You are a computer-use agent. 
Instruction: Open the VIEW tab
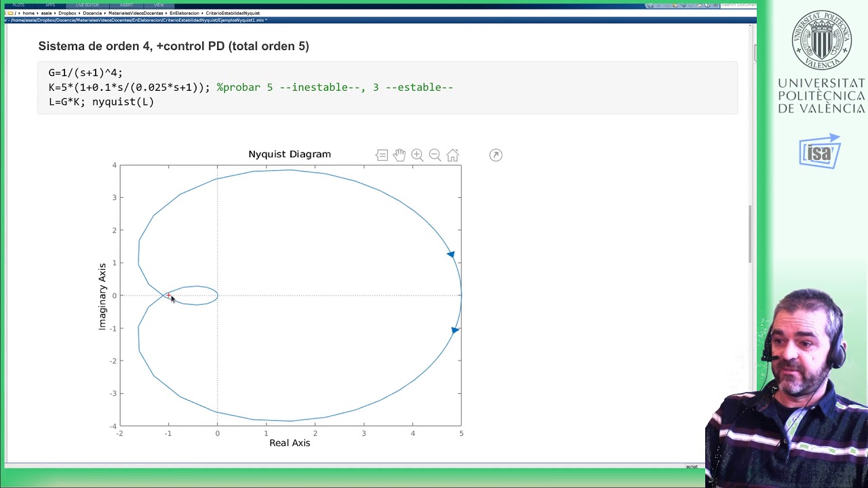pos(159,5)
